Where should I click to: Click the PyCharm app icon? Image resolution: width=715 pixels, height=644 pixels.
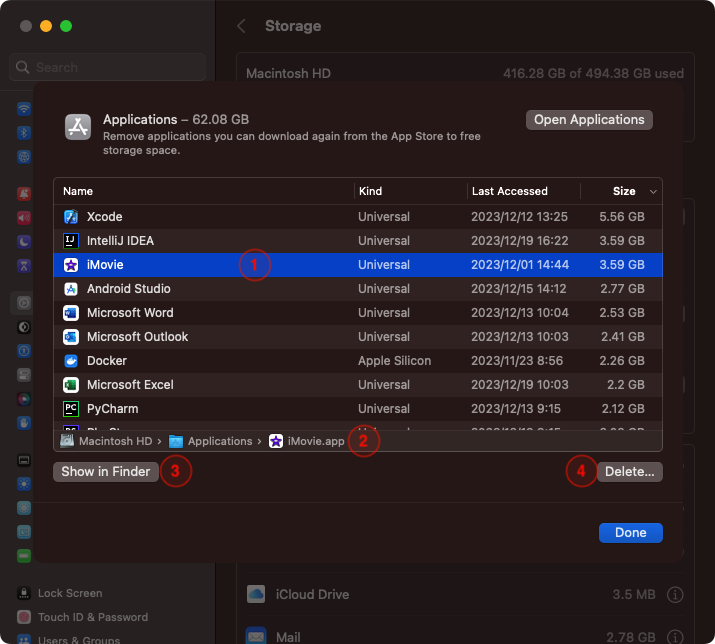(x=71, y=409)
